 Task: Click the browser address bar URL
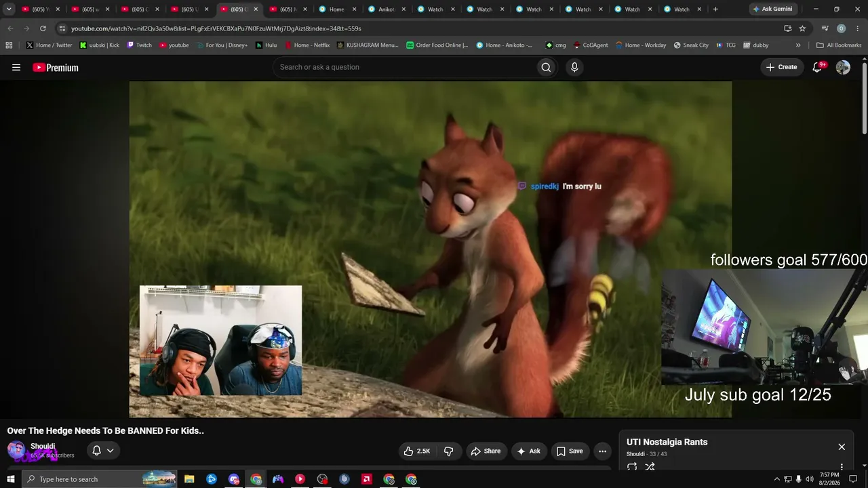tap(216, 28)
